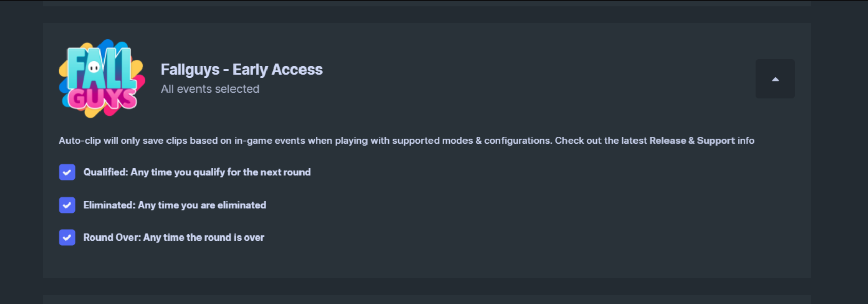868x304 pixels.
Task: Click "Any time you are eliminated" text
Action: [x=202, y=205]
